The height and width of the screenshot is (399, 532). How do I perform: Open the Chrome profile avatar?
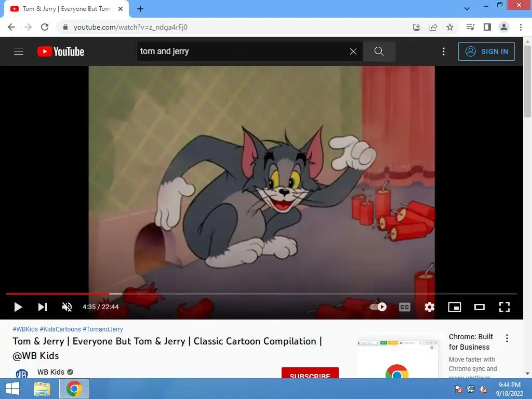tap(504, 27)
